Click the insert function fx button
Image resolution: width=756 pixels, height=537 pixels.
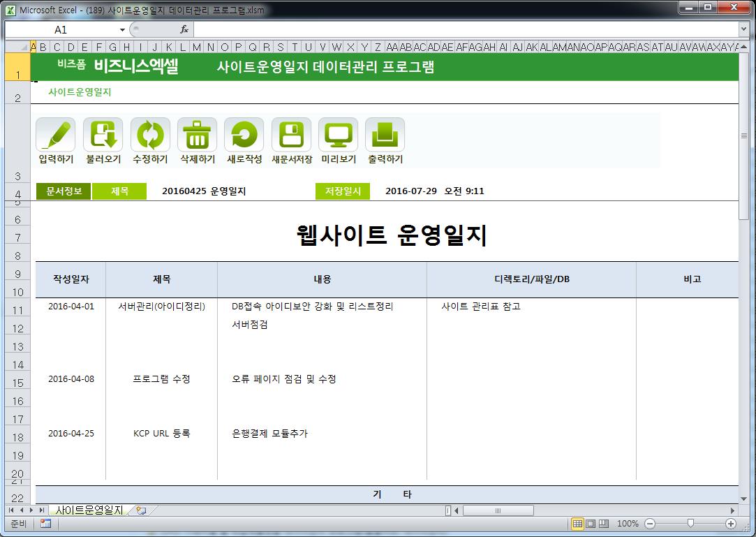184,30
